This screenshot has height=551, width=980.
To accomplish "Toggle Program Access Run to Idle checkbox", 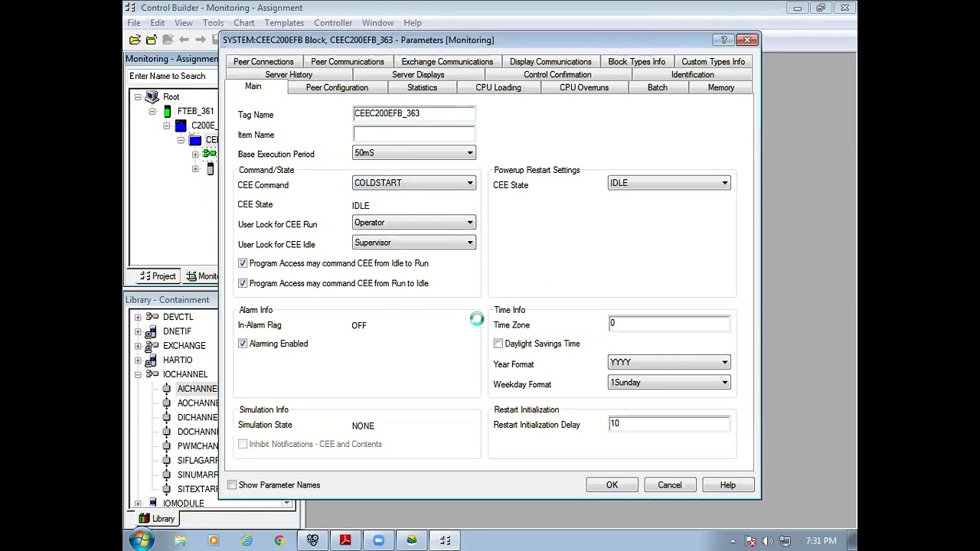I will 243,283.
